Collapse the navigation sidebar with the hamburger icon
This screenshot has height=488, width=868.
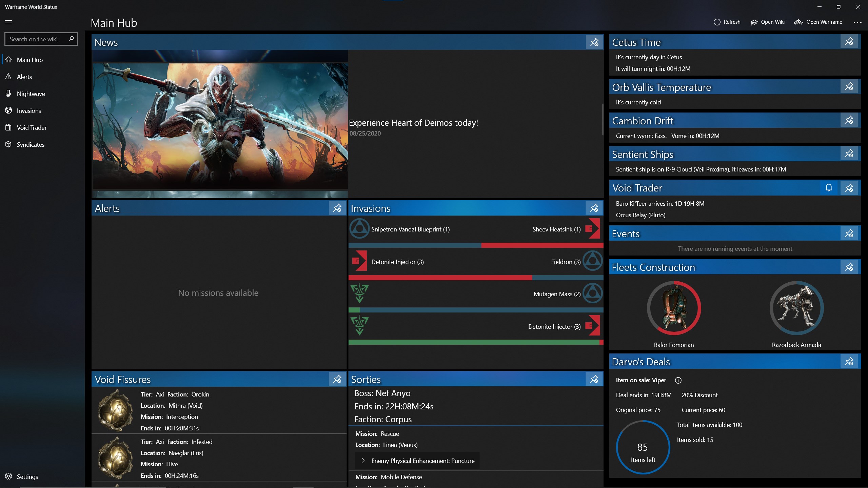8,22
